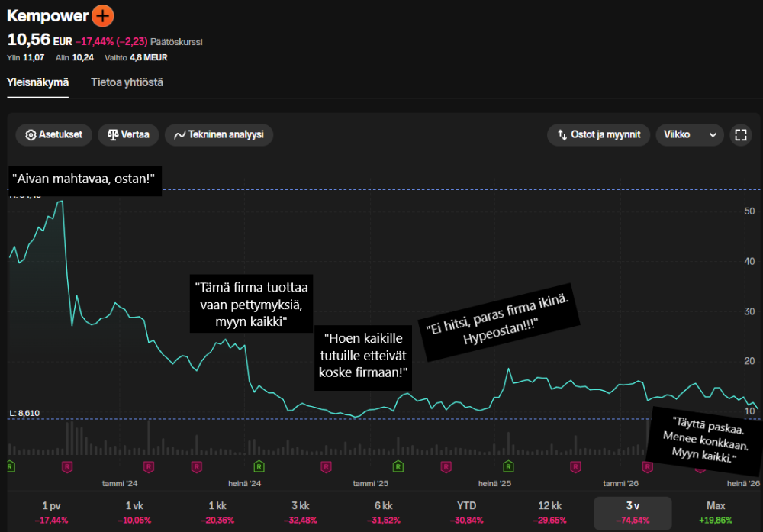
Task: Click the Alin 10,24 value
Action: pos(75,57)
